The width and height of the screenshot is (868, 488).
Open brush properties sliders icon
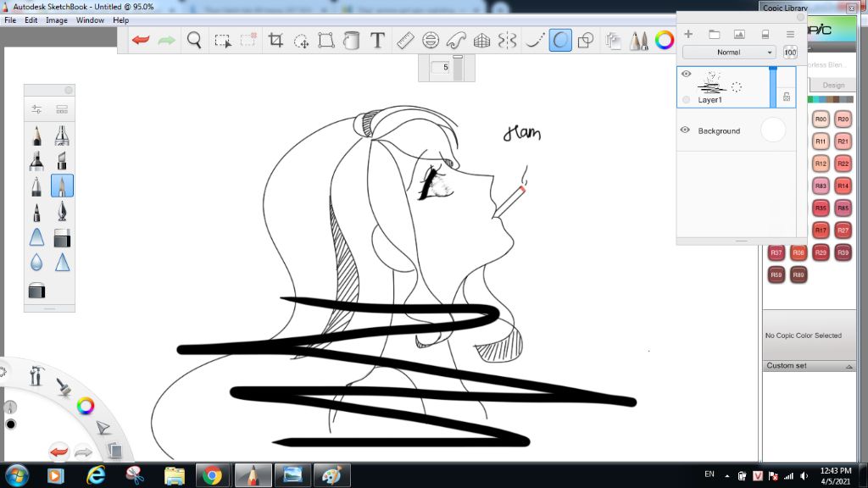click(36, 109)
